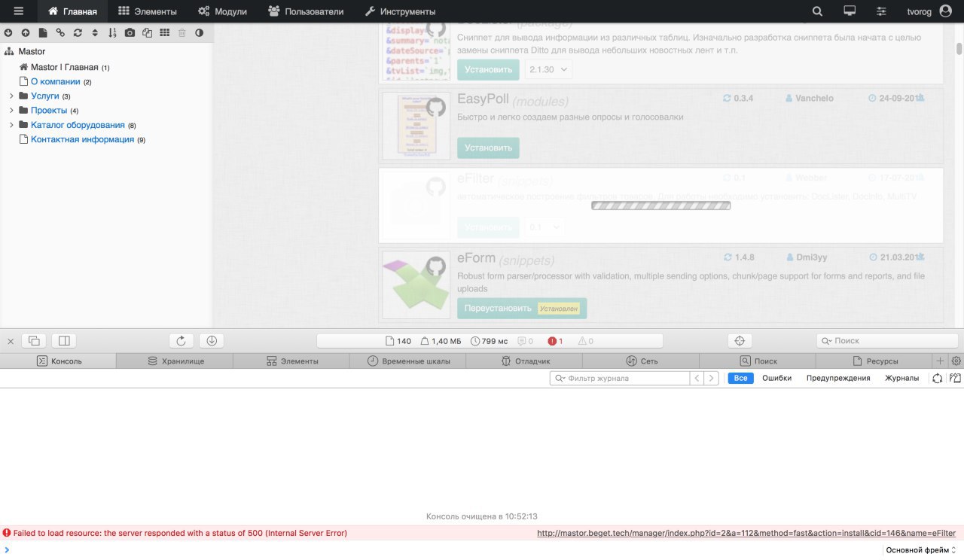Open the Инструменты top menu
964x560 pixels.
click(400, 11)
